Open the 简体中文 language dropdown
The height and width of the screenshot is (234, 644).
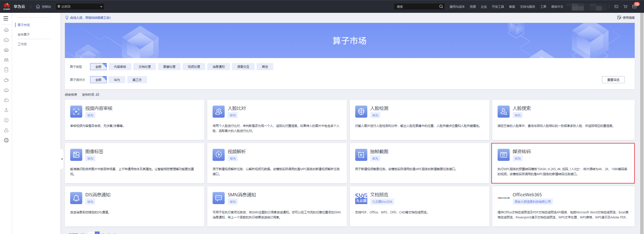[557, 7]
